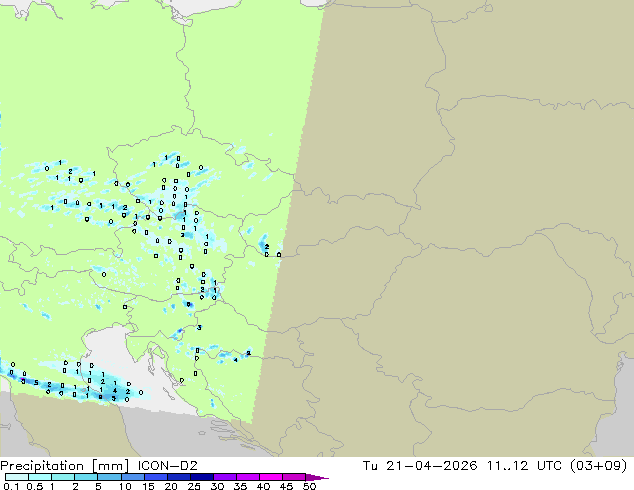
Task: Click the 35–40 mm violet swatch
Action: click(x=247, y=477)
